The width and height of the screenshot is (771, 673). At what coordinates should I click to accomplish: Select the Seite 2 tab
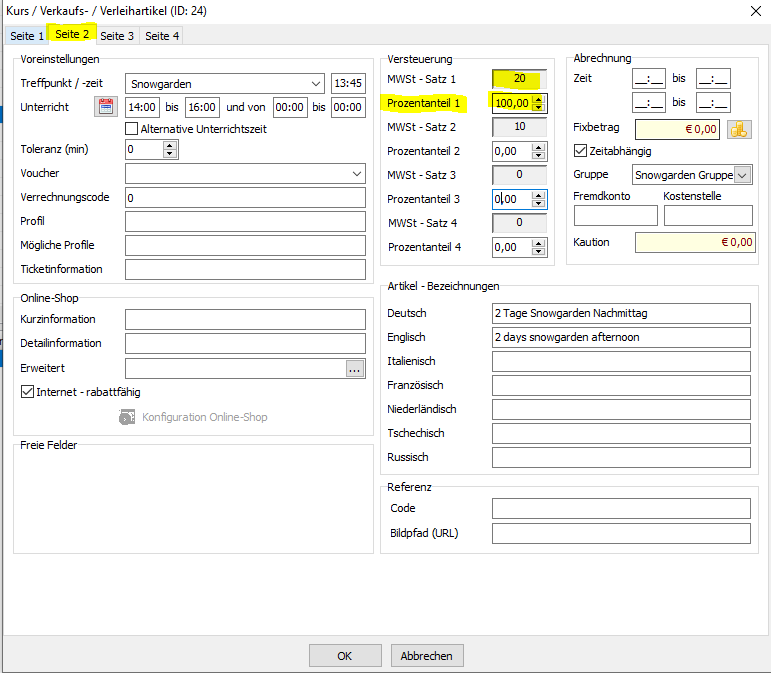click(x=72, y=34)
